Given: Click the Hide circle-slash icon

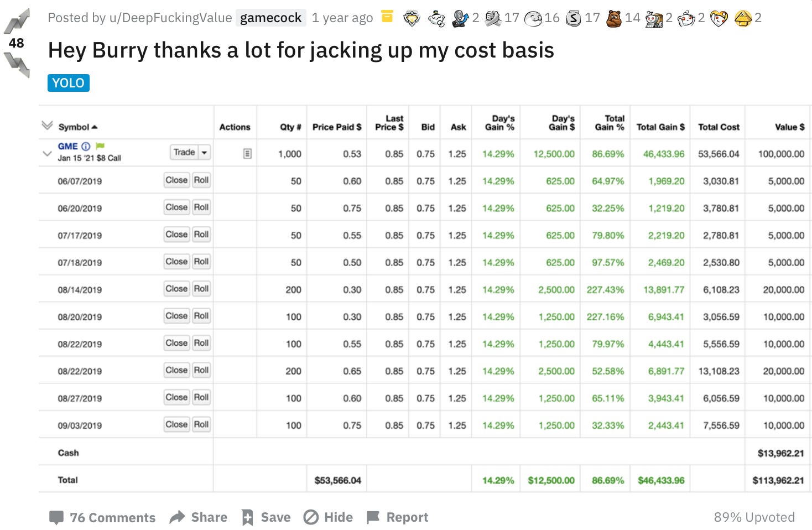Looking at the screenshot, I should 311,517.
